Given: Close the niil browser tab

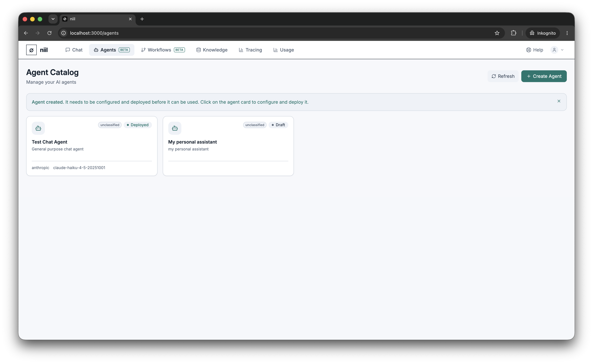Looking at the screenshot, I should pos(130,19).
